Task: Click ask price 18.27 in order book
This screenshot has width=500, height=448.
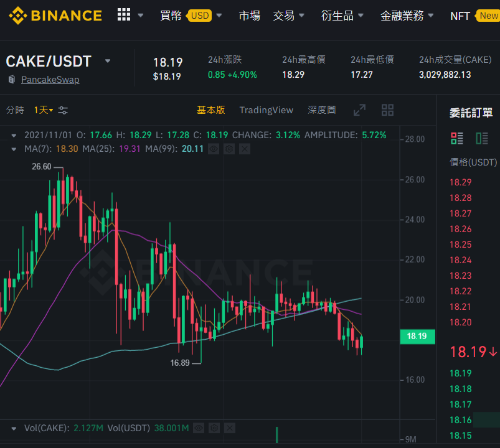Action: [460, 213]
